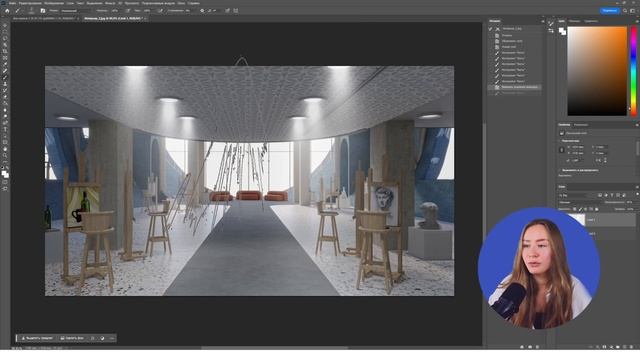Screen dimensions: 640x360
Task: Select the Lasso tool
Action: coord(5,38)
